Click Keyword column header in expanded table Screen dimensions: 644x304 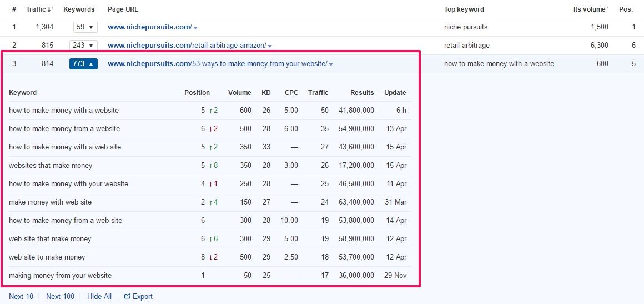[x=23, y=93]
